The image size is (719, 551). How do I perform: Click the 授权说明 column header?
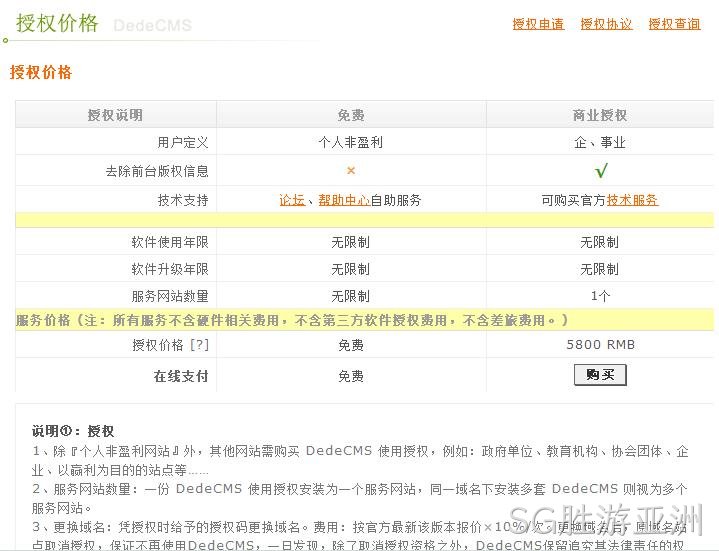115,115
